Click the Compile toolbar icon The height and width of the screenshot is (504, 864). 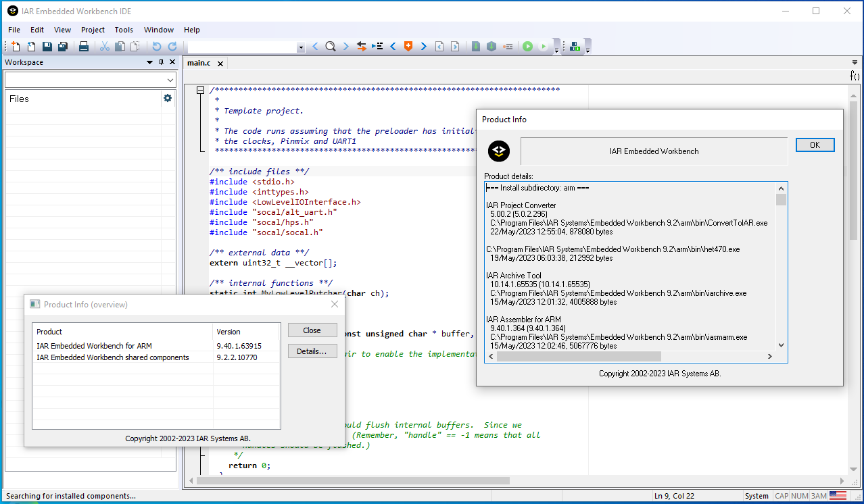[x=476, y=47]
